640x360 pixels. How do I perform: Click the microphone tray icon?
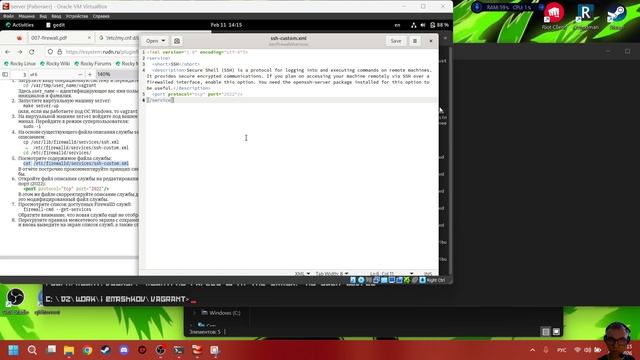(546, 350)
